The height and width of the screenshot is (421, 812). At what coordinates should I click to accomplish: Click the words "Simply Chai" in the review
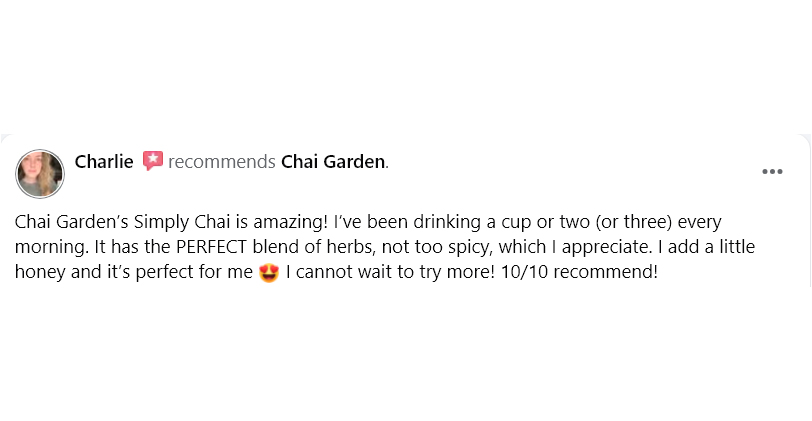pos(170,222)
